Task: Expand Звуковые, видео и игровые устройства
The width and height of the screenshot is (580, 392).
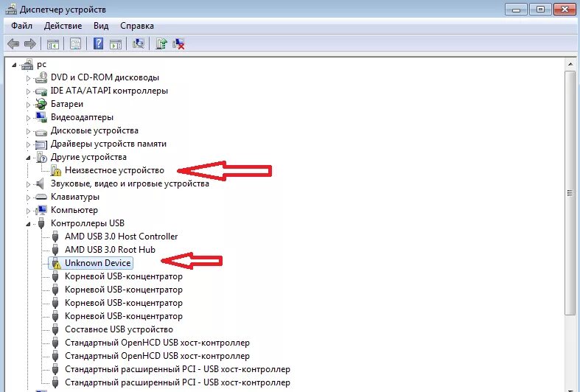Action: [28, 184]
